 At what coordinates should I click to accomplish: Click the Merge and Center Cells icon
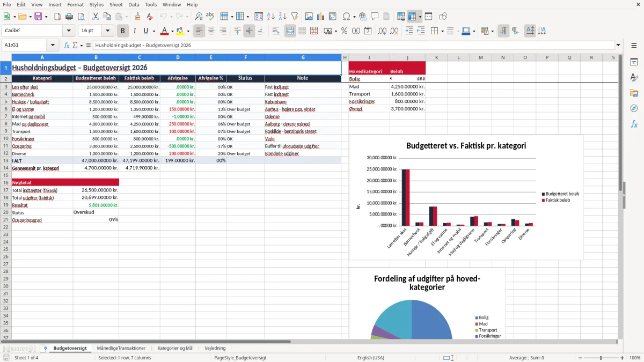[290, 31]
